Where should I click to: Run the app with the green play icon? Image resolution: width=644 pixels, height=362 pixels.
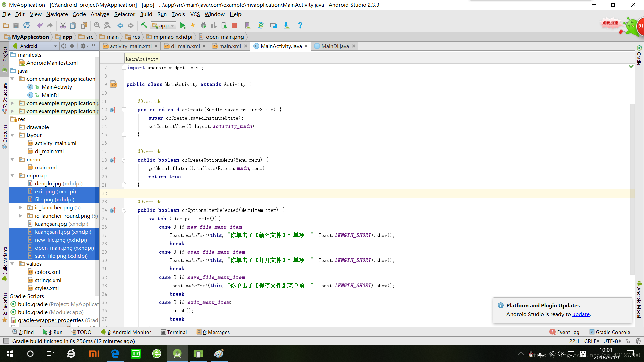[182, 25]
